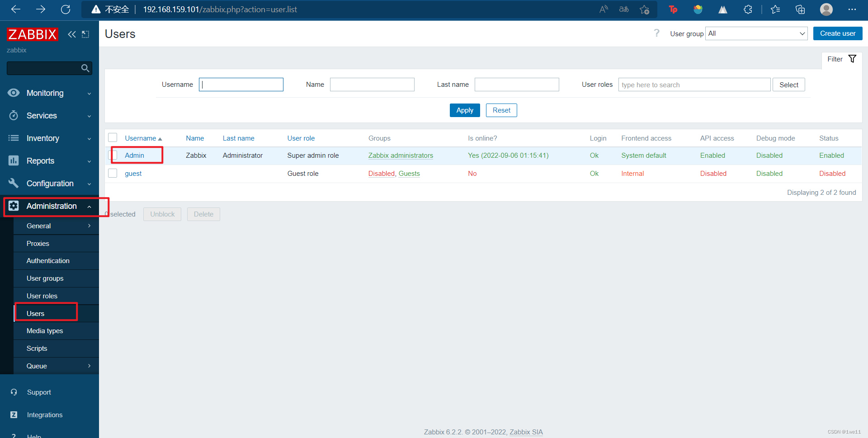868x438 pixels.
Task: Click the Reports chart icon
Action: (x=14, y=160)
